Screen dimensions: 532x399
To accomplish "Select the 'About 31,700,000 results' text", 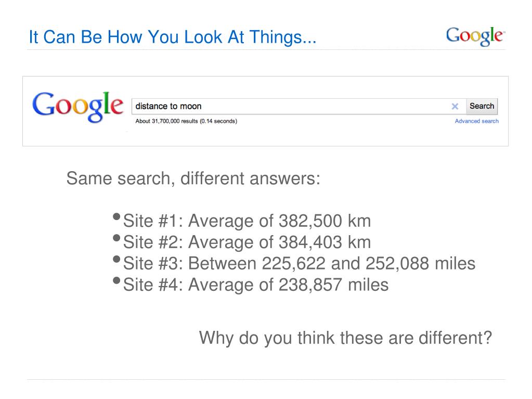I will [x=166, y=121].
